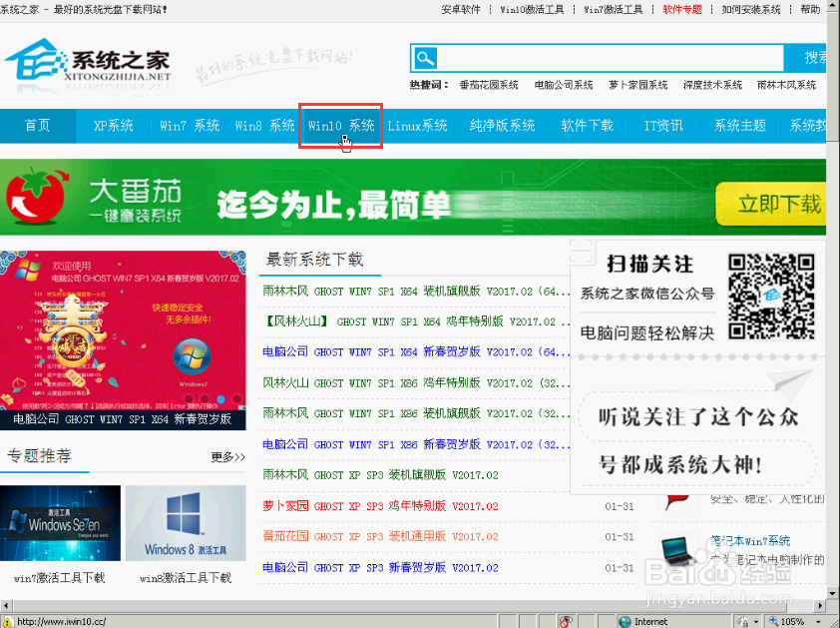This screenshot has width=840, height=628.
Task: Click the hot word 萝卜家园系统
Action: (x=638, y=85)
